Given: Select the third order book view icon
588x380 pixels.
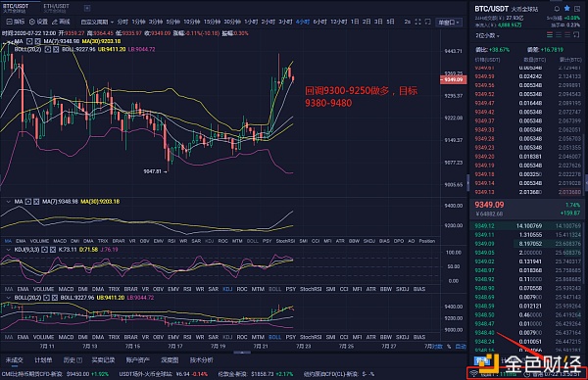Looking at the screenshot, I should click(567, 35).
